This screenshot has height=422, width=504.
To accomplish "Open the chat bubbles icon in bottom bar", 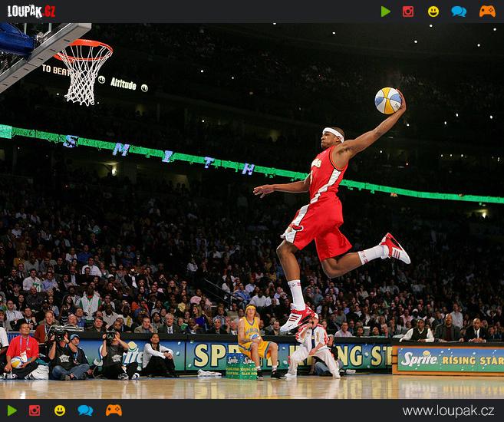I will click(x=85, y=410).
